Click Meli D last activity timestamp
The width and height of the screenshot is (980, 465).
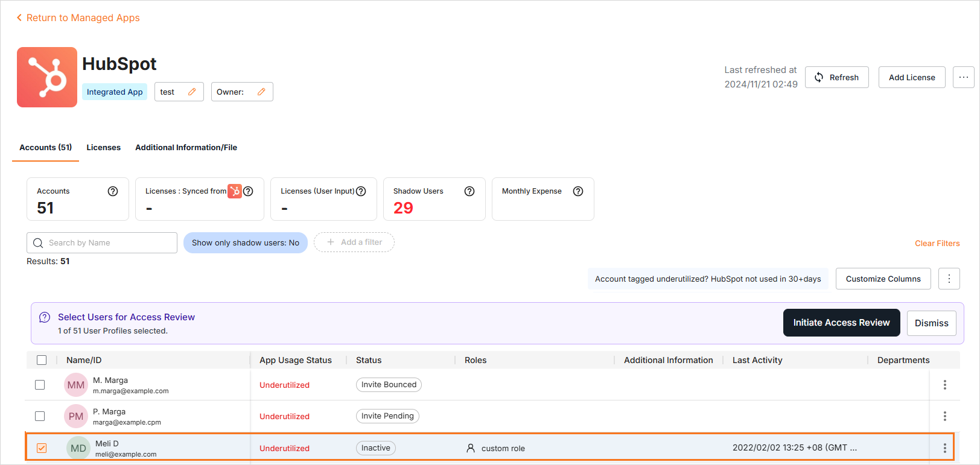[x=795, y=448]
